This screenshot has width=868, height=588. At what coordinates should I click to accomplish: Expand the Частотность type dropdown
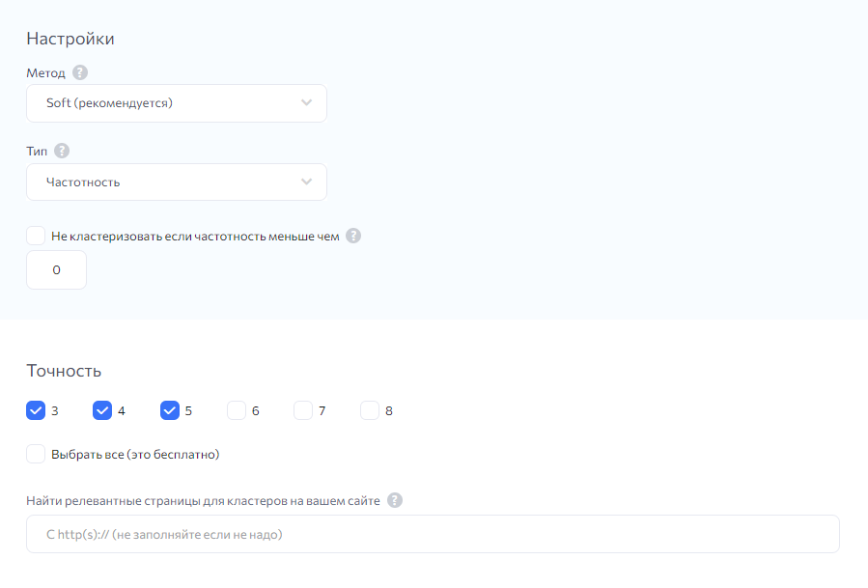coord(176,182)
